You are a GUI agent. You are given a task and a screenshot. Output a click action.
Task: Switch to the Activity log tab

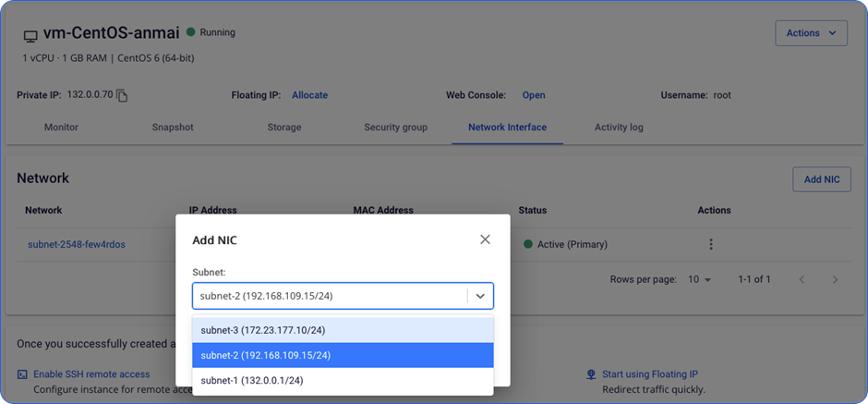click(x=619, y=128)
